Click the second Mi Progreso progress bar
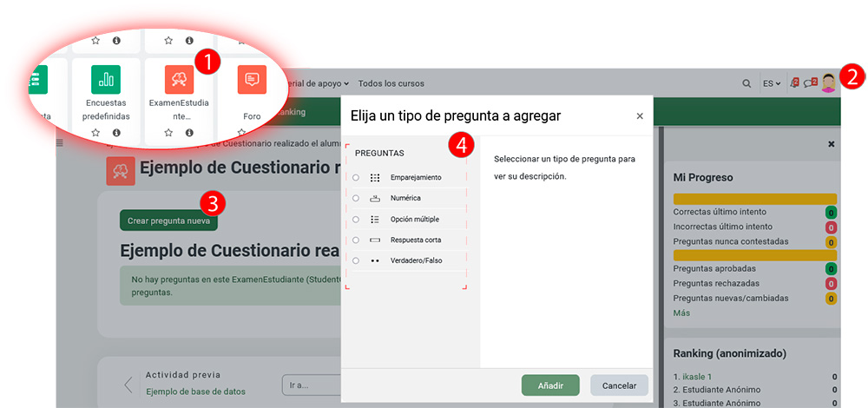This screenshot has width=868, height=408. click(754, 255)
